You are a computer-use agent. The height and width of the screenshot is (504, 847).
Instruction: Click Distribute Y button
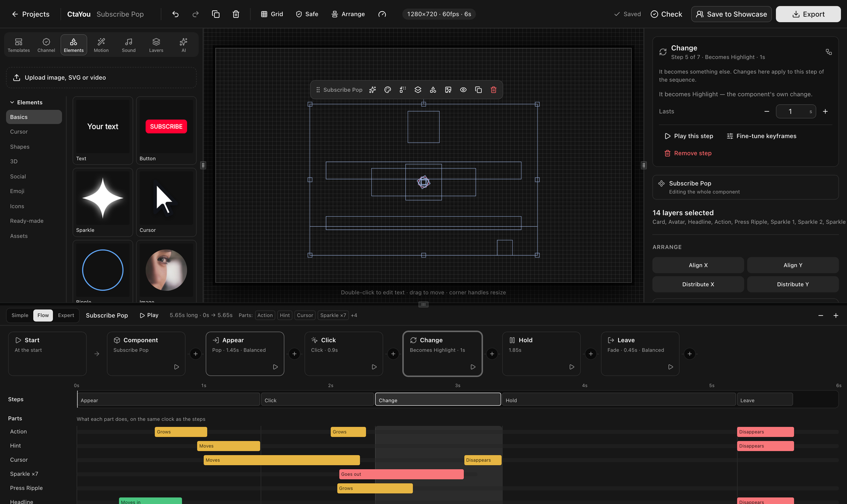(793, 284)
